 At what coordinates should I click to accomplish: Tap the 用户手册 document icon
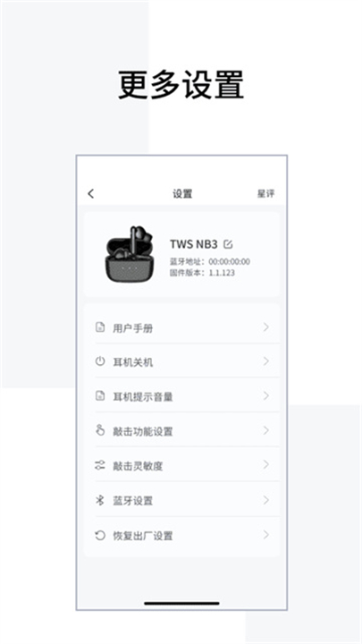pyautogui.click(x=100, y=327)
